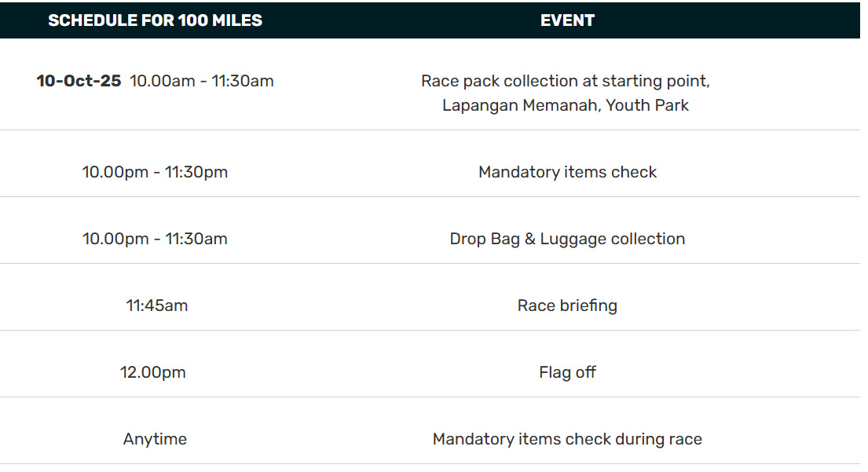Click the 'Race pack collection' words
This screenshot has width=868, height=472.
tap(499, 81)
